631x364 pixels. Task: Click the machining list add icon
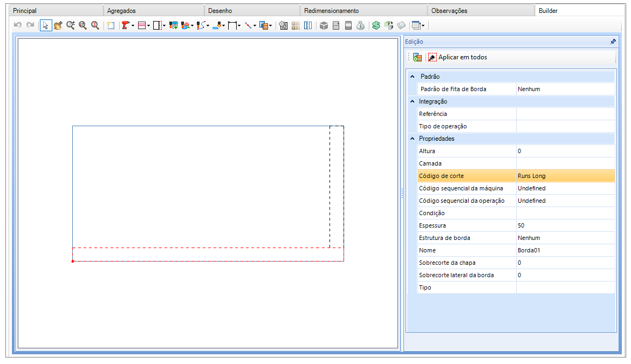[x=174, y=25]
